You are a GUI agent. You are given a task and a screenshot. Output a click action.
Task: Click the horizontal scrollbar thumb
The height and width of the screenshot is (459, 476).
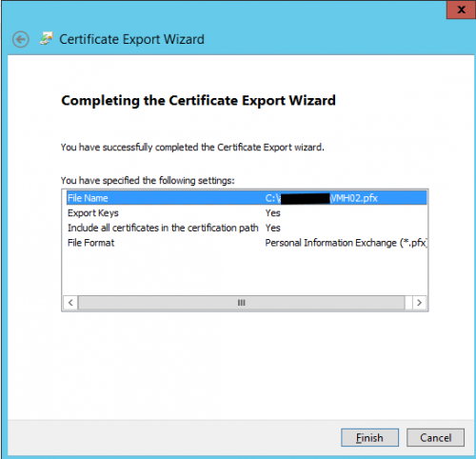point(242,303)
